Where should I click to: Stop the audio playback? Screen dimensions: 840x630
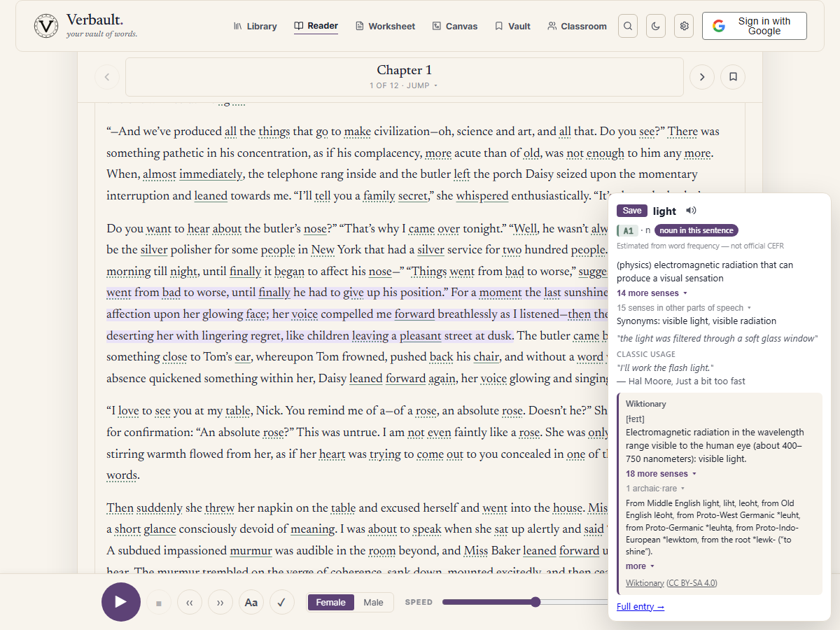tap(159, 602)
